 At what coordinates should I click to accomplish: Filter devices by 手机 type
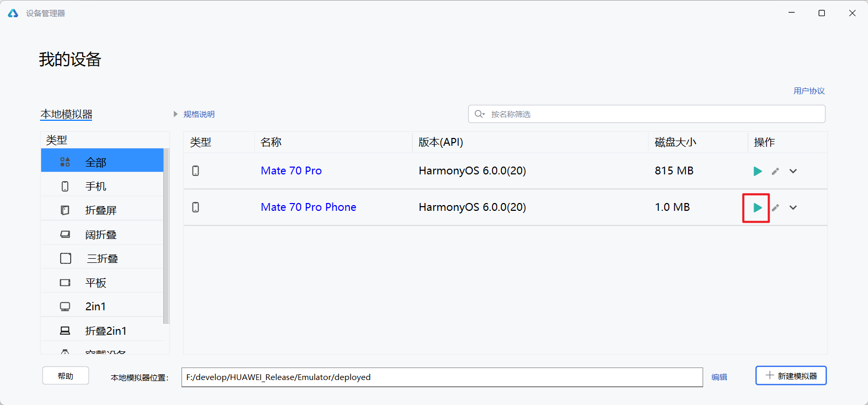coord(102,186)
